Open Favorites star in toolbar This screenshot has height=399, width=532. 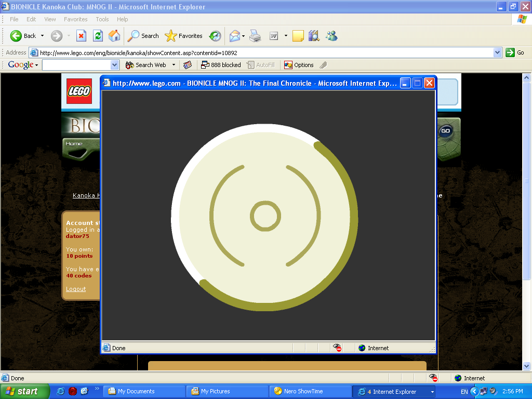183,36
